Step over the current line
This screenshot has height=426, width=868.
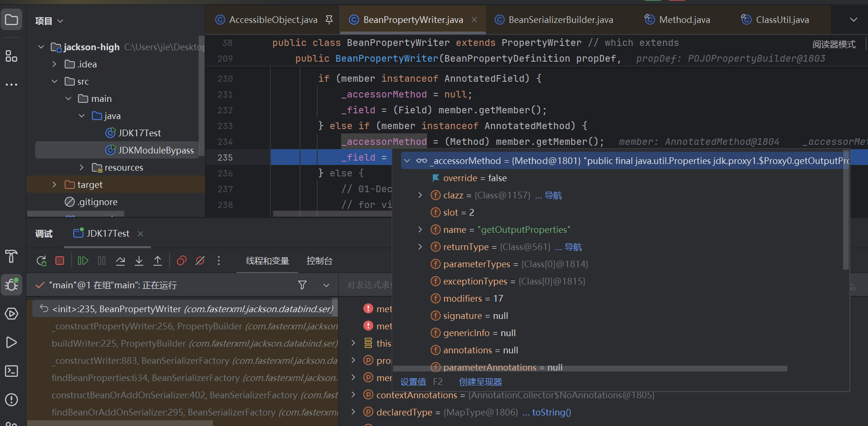click(120, 261)
